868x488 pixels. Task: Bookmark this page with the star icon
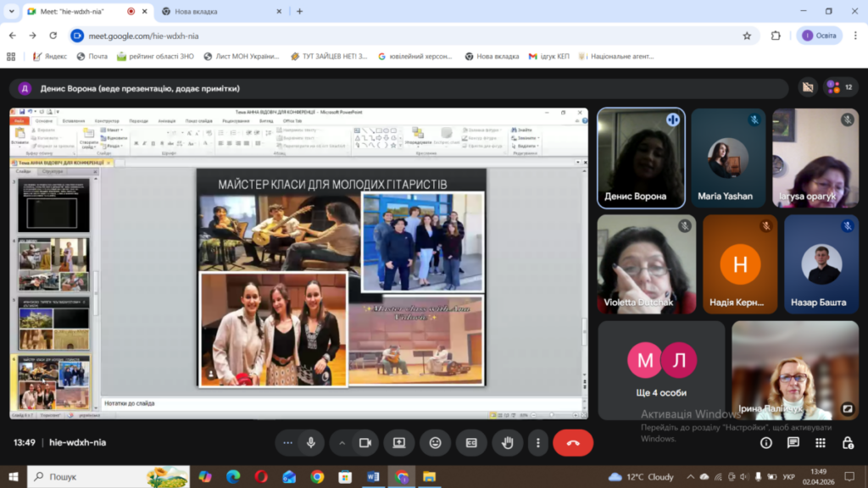pos(747,36)
